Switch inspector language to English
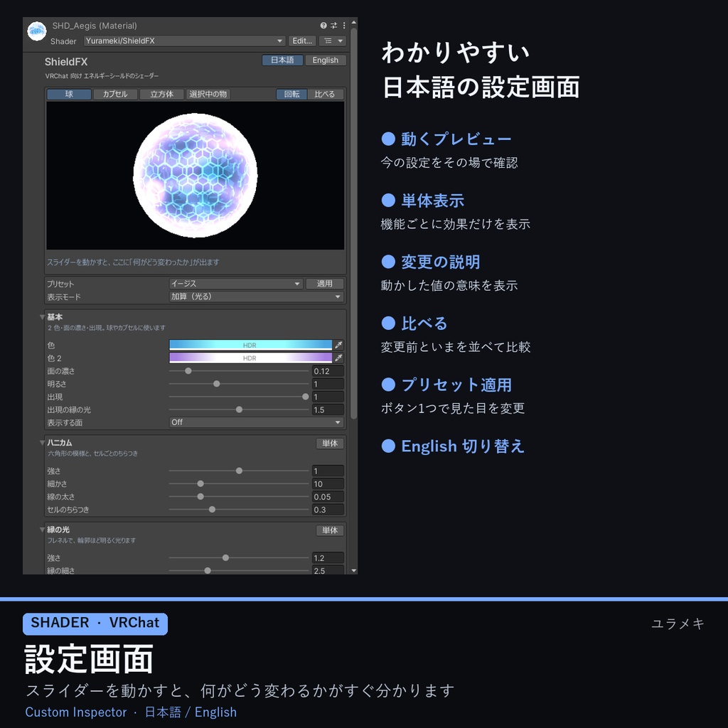Viewport: 728px width, 728px height. coord(325,60)
